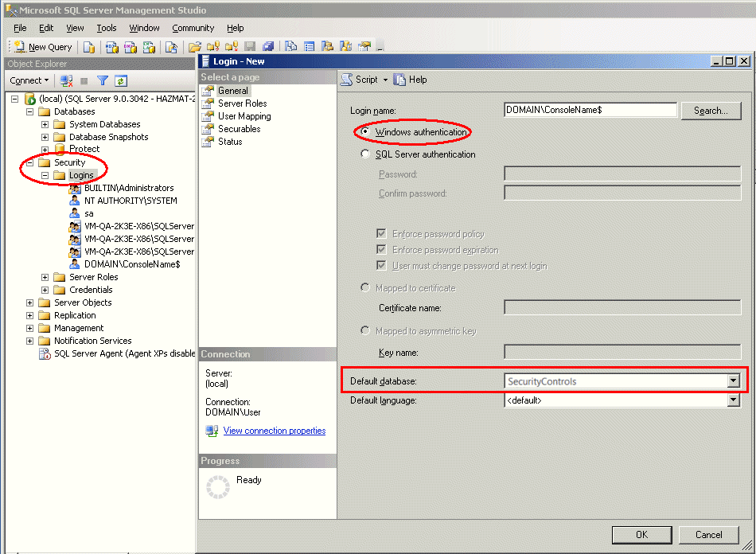Open the Edit menu
Viewport: 756px width, 554px height.
point(46,28)
